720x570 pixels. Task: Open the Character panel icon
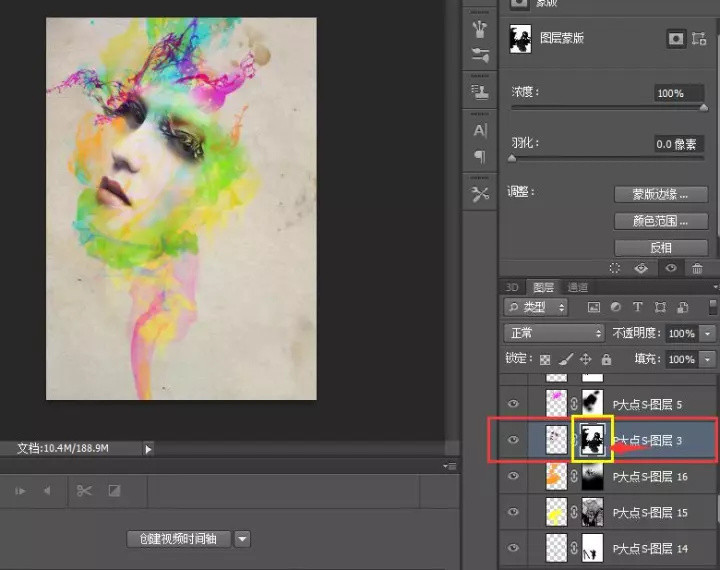tap(480, 130)
